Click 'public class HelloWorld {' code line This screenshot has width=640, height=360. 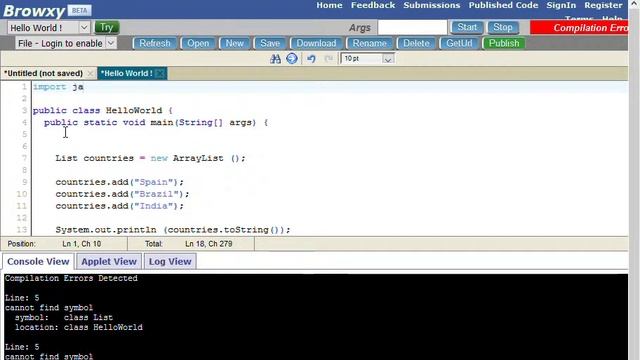(x=103, y=111)
